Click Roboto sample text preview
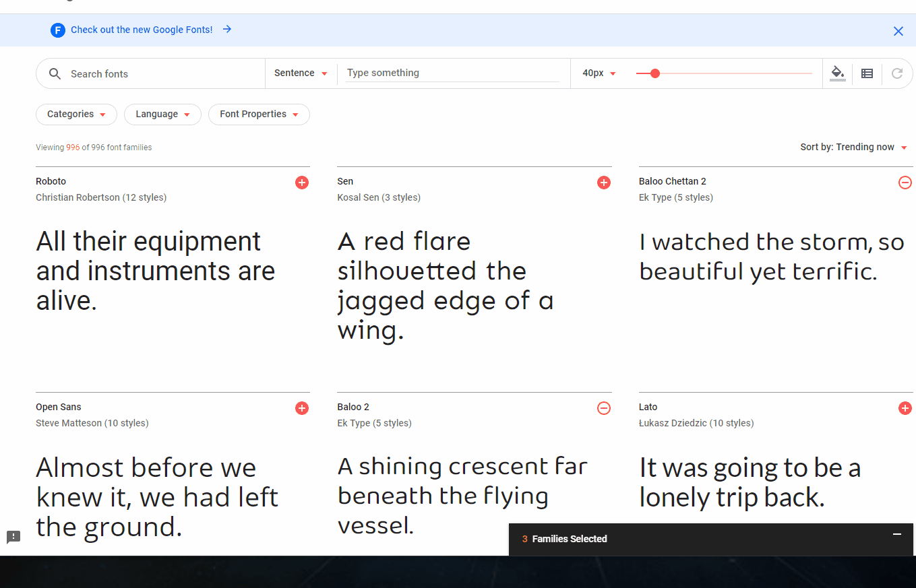The width and height of the screenshot is (916, 588). 156,271
